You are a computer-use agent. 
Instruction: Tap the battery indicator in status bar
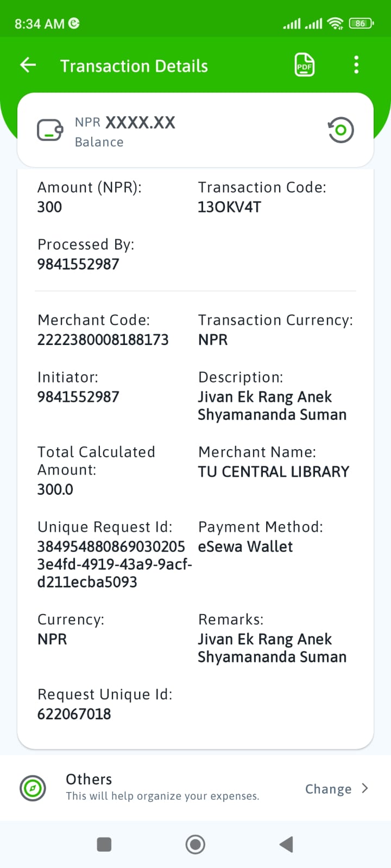coord(361,23)
